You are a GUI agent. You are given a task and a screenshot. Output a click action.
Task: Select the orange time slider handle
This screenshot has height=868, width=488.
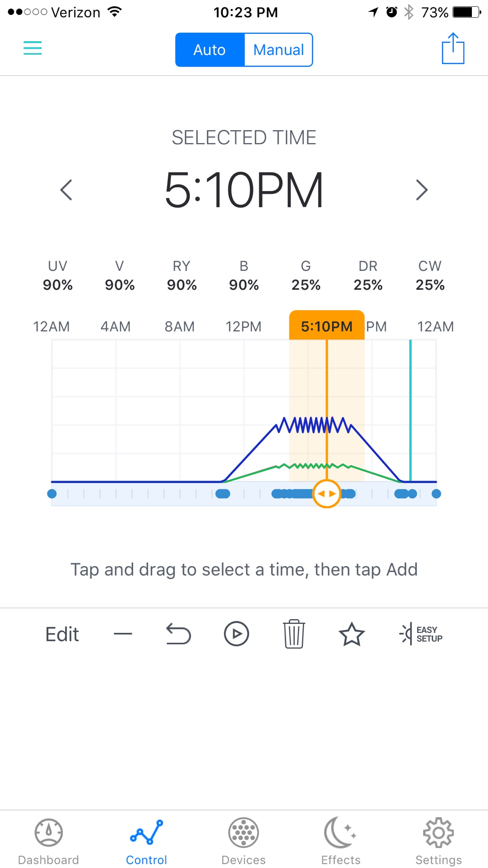pos(327,494)
